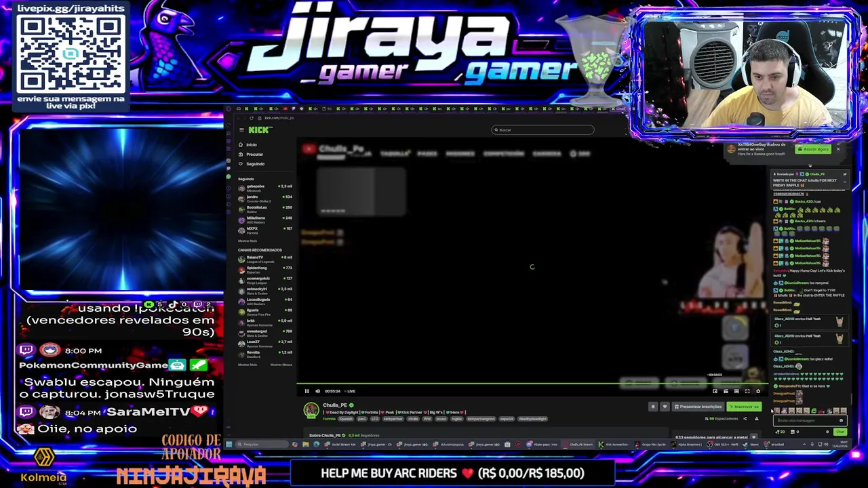Viewport: 868px width, 488px height.
Task: Open the brkk recommended channel
Action: point(264,322)
